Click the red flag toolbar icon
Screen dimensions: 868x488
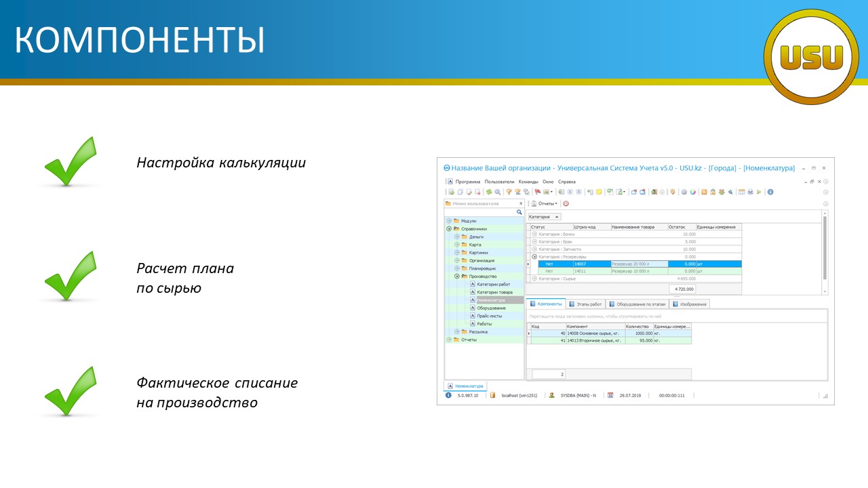(x=538, y=192)
